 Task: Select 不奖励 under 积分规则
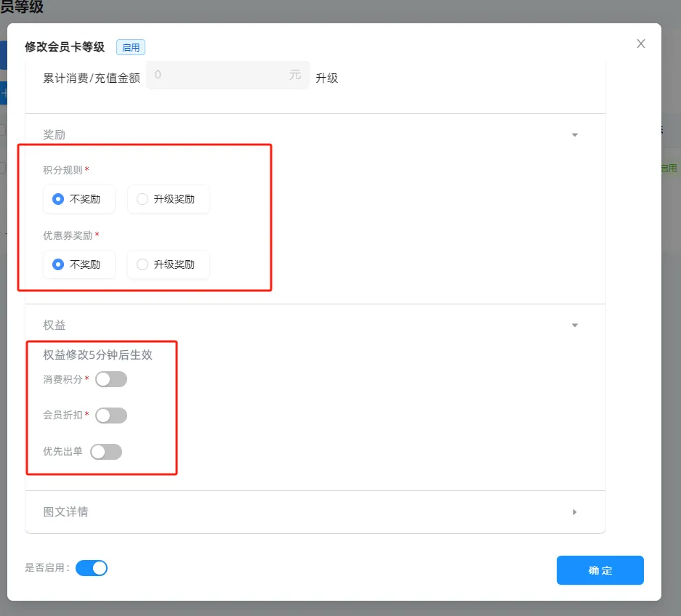click(x=59, y=199)
